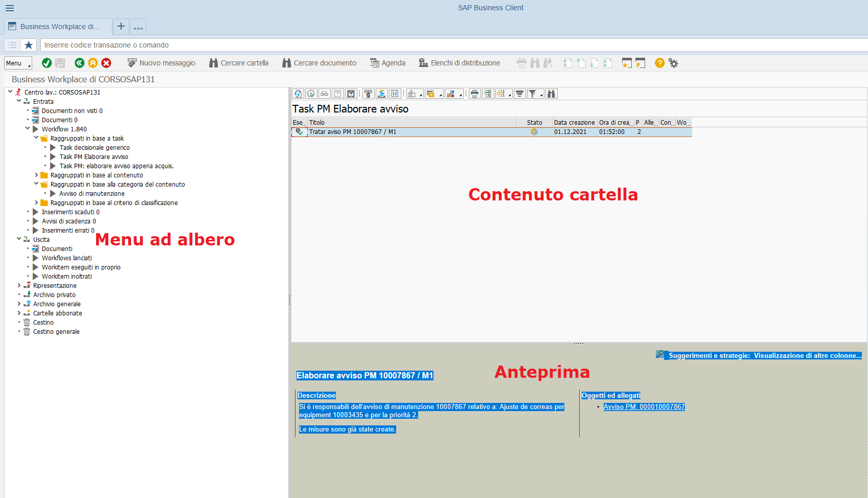Select the Business Workplace tab

coord(58,27)
